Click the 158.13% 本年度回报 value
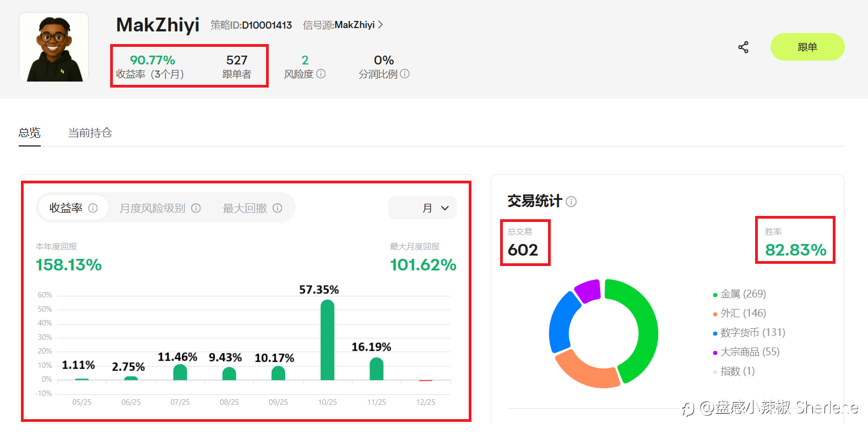The width and height of the screenshot is (868, 434). [69, 265]
